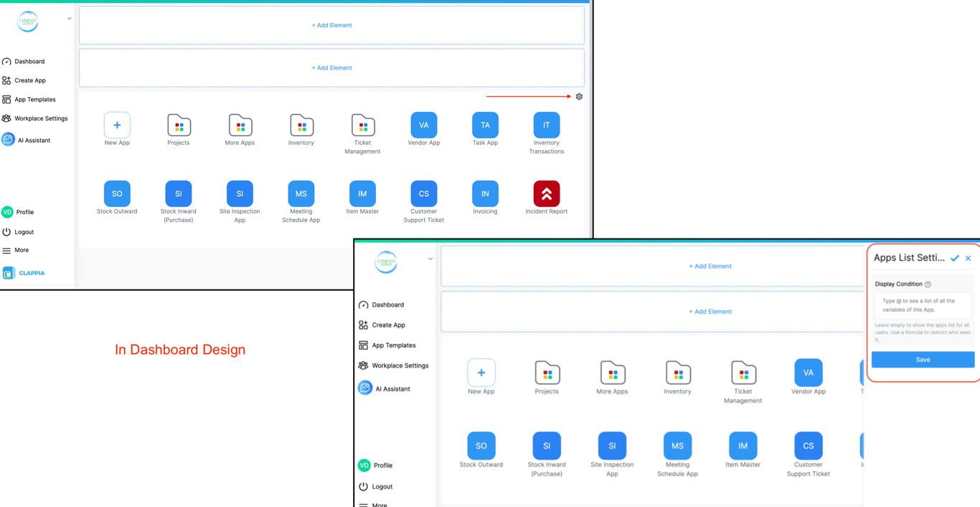Open Meeting Schedule App in top screenshot
The width and height of the screenshot is (980, 507).
(301, 194)
